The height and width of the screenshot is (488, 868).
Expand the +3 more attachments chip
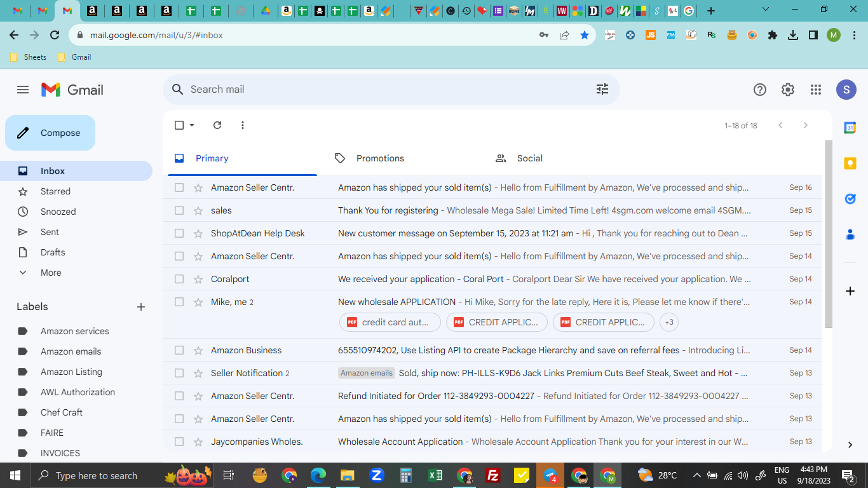tap(669, 322)
